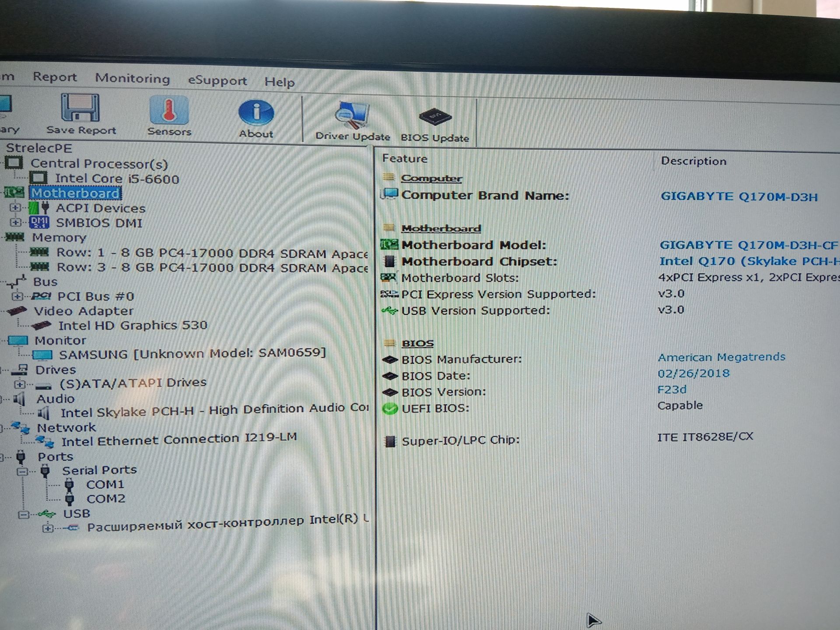Open the Sensors thermometer icon
Screen dimensions: 840x630
point(169,110)
